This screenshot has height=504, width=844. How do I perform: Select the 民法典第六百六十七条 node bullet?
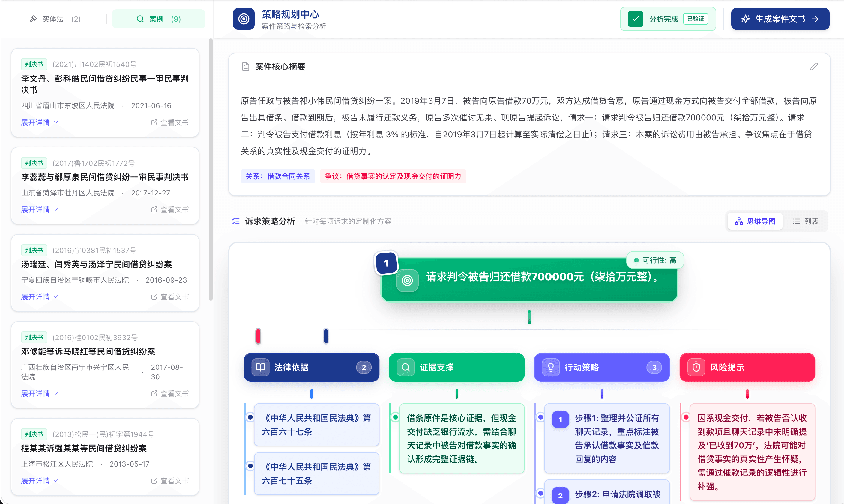[x=250, y=417]
